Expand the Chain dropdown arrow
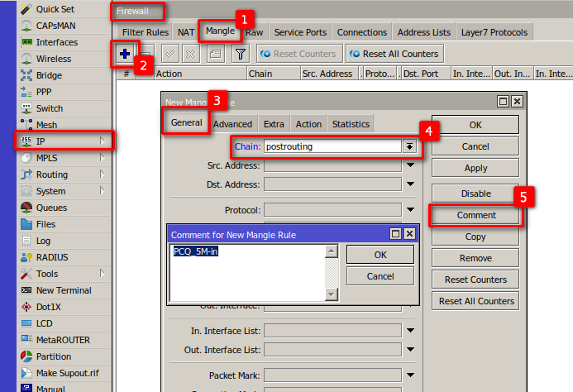This screenshot has height=392, width=573. [408, 146]
